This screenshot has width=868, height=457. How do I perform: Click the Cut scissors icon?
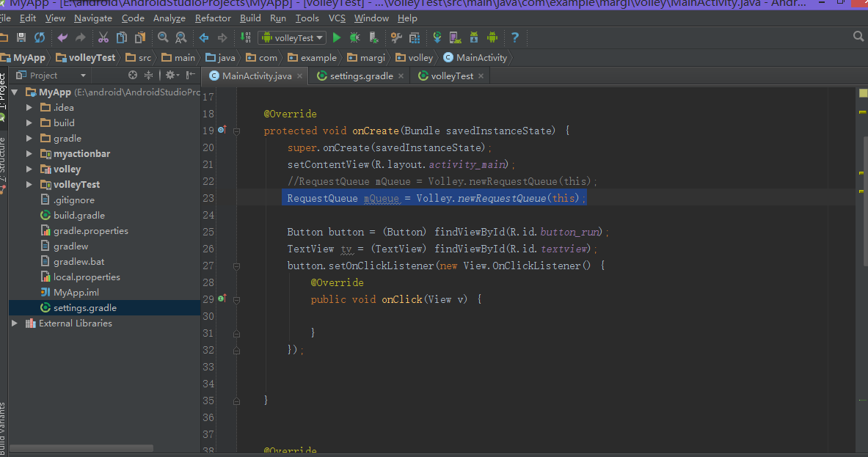(x=103, y=37)
